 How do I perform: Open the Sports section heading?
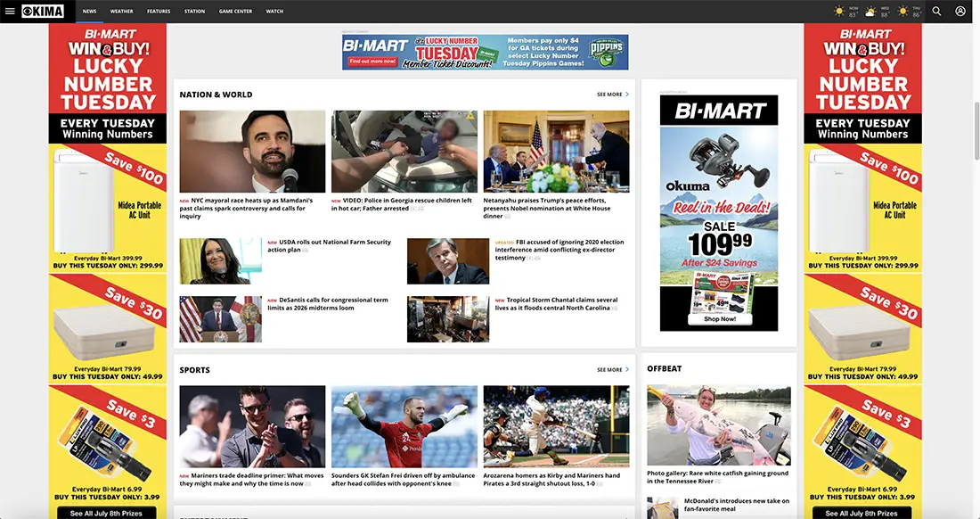194,369
